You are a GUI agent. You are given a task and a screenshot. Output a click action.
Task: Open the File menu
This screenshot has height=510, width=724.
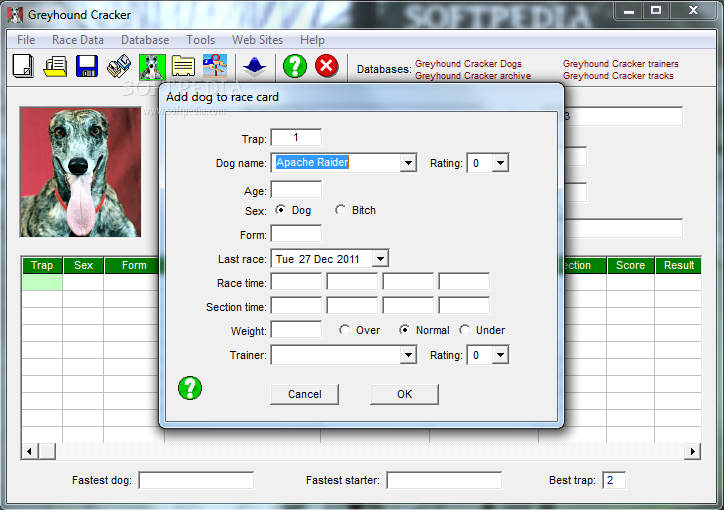(x=26, y=40)
